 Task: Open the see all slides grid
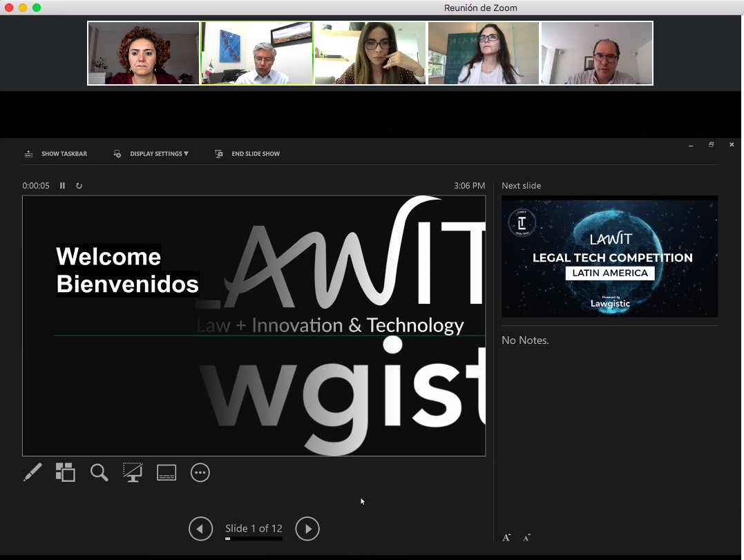66,472
